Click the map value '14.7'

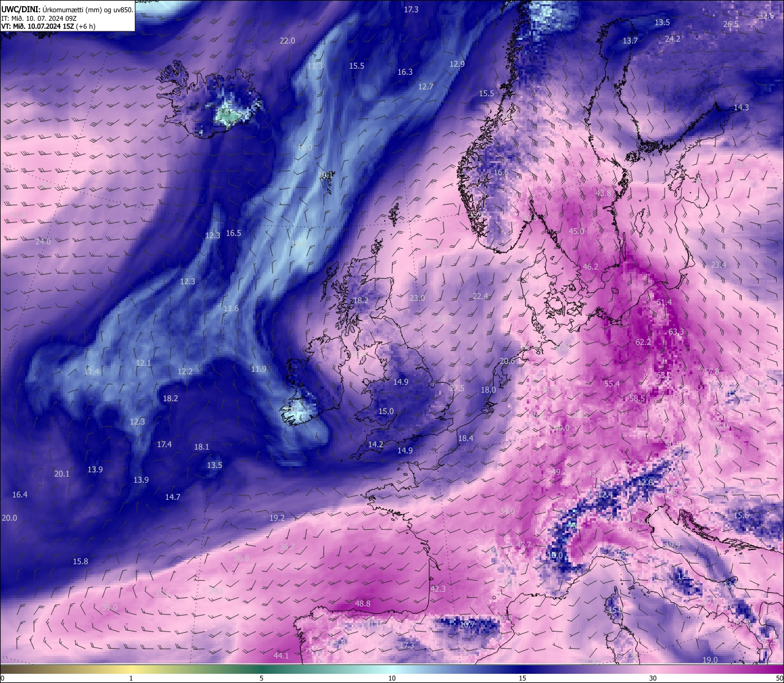click(x=173, y=497)
